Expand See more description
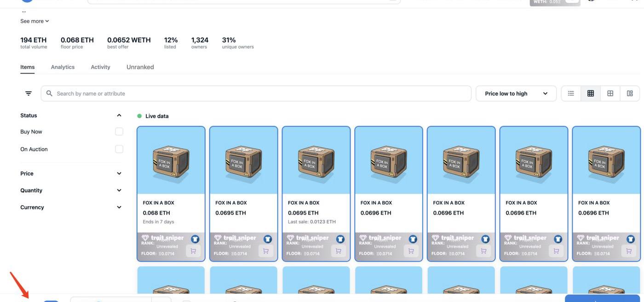644x302 pixels. click(34, 21)
